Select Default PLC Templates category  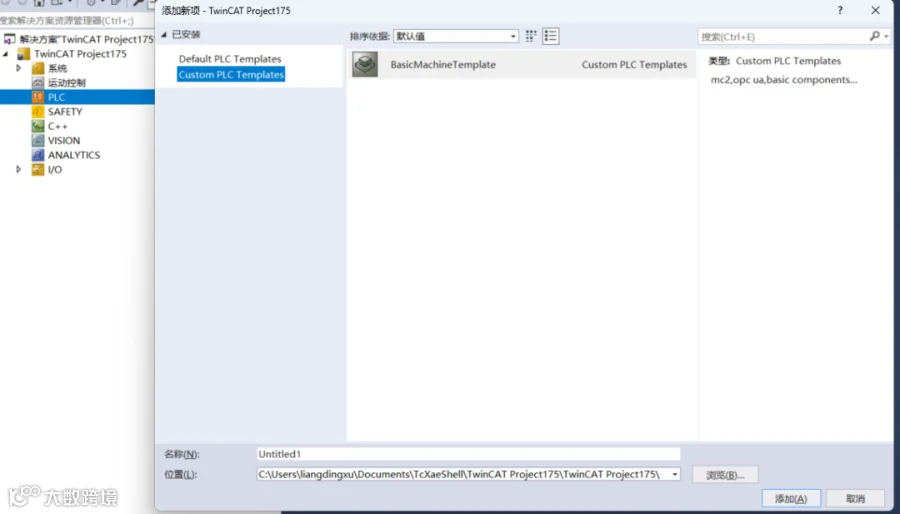[230, 59]
